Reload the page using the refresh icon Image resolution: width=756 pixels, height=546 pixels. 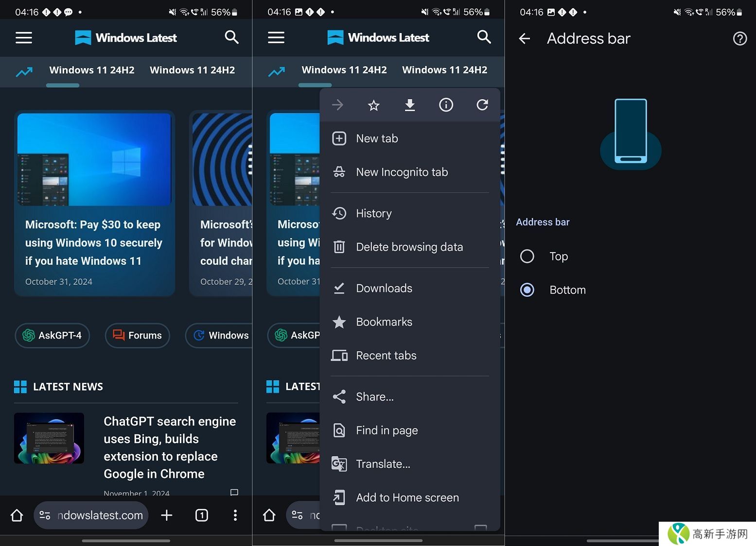coord(482,105)
